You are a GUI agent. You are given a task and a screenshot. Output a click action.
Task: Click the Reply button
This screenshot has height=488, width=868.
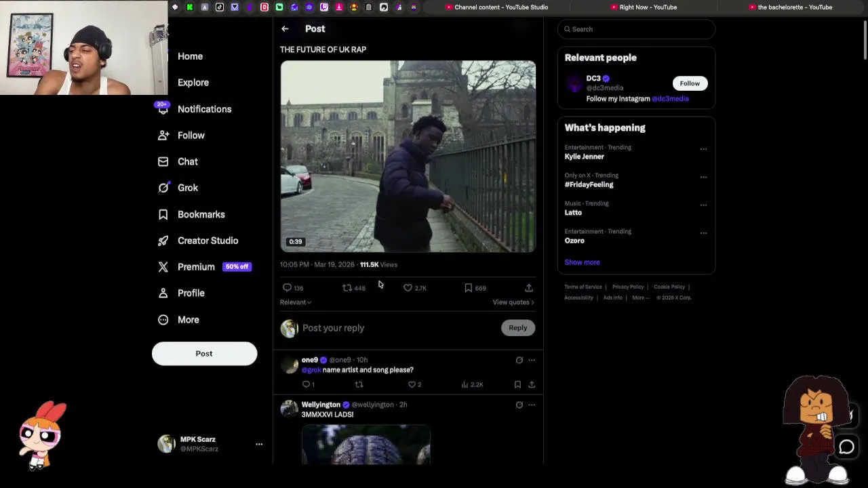pyautogui.click(x=517, y=328)
